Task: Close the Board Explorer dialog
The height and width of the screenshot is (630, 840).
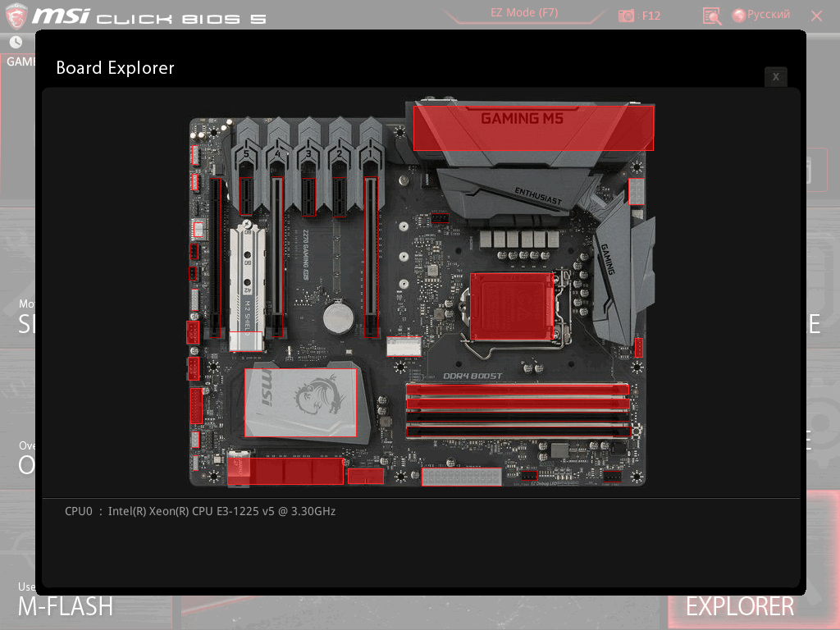Action: coord(776,77)
